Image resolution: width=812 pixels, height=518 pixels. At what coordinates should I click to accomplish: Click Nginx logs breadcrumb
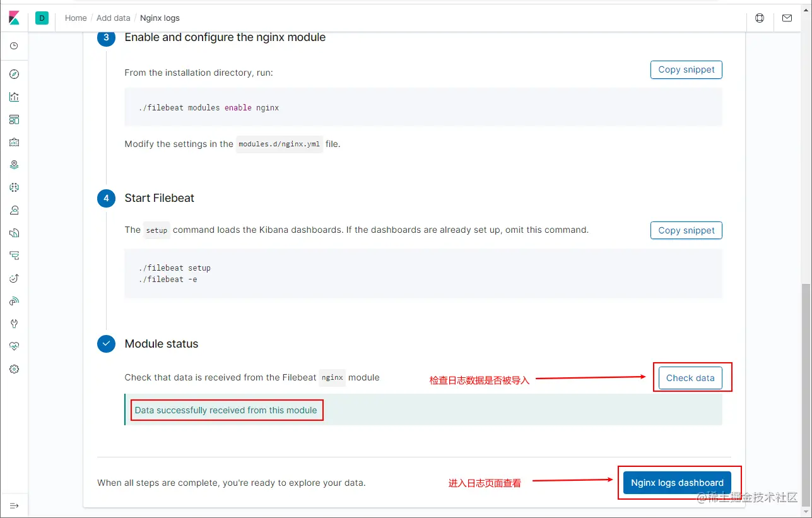click(160, 18)
